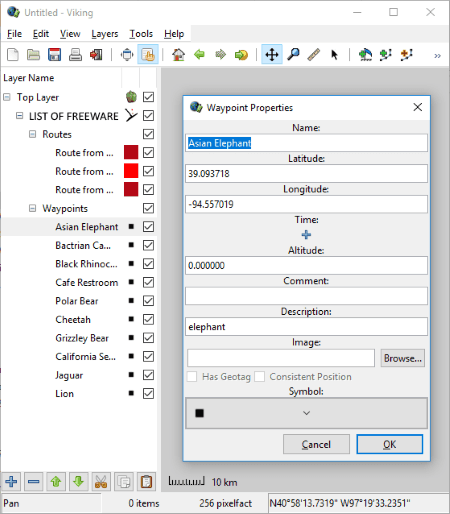Toggle the Jaguar waypoint checkbox
Viewport: 450px width, 514px height.
(x=148, y=375)
